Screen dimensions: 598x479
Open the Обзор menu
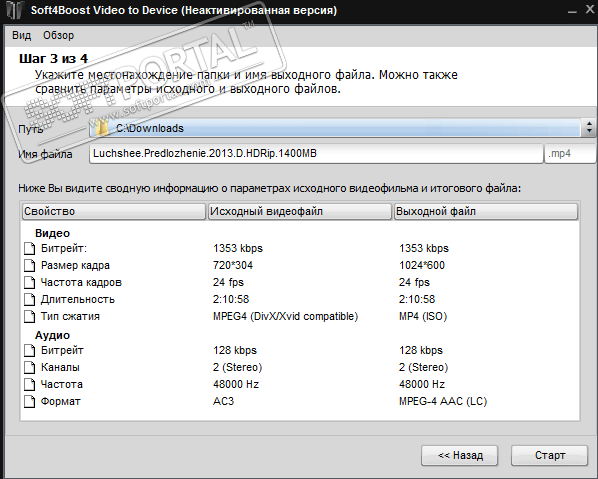tap(58, 35)
